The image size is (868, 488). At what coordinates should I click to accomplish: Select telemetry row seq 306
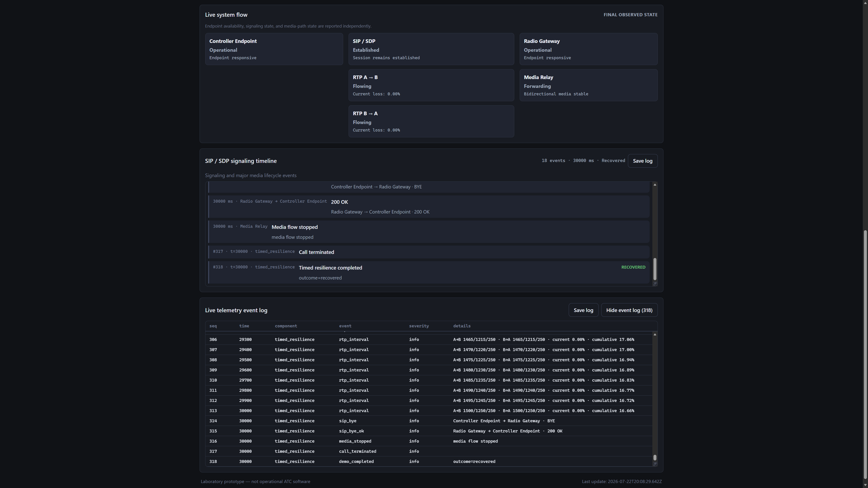[429, 340]
